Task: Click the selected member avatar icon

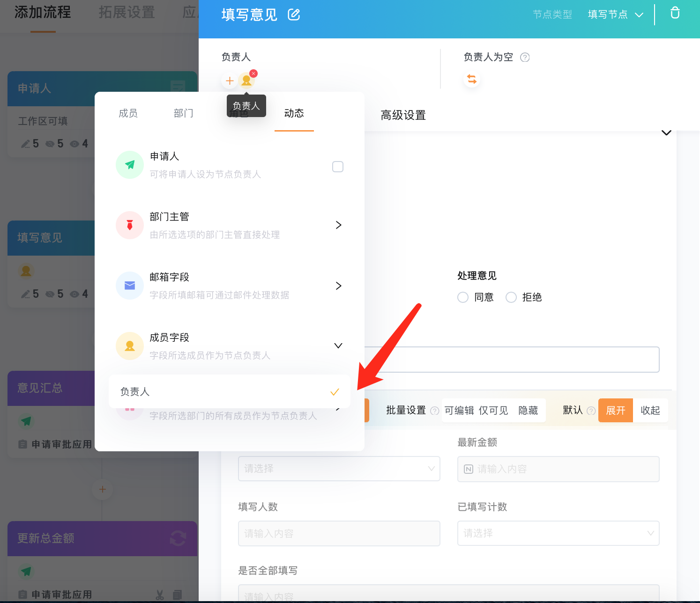Action: [x=246, y=81]
